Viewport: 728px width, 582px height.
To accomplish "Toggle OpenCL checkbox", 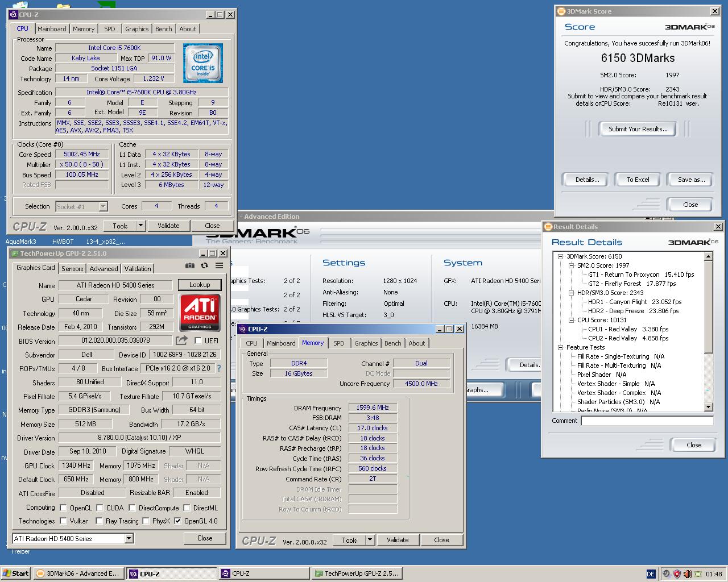I will point(63,508).
